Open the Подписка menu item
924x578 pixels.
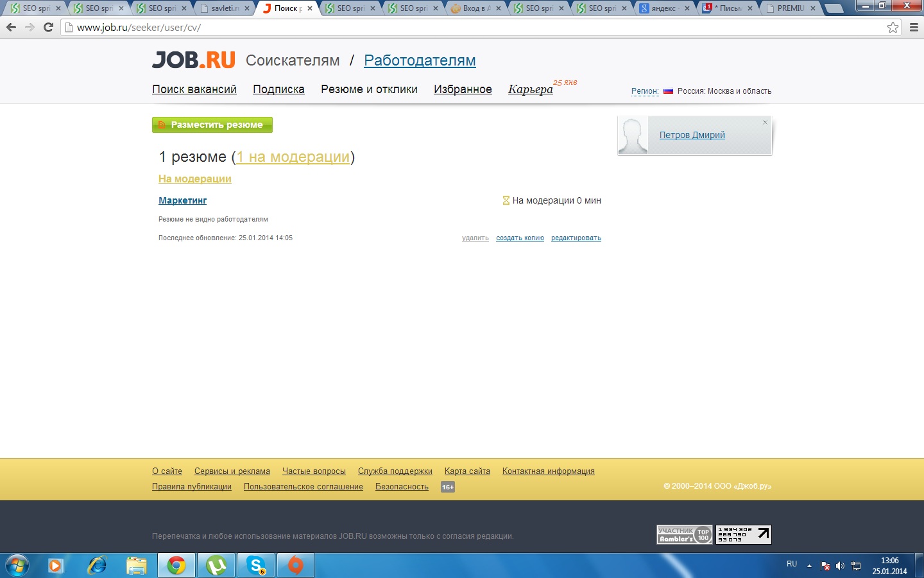pos(278,89)
